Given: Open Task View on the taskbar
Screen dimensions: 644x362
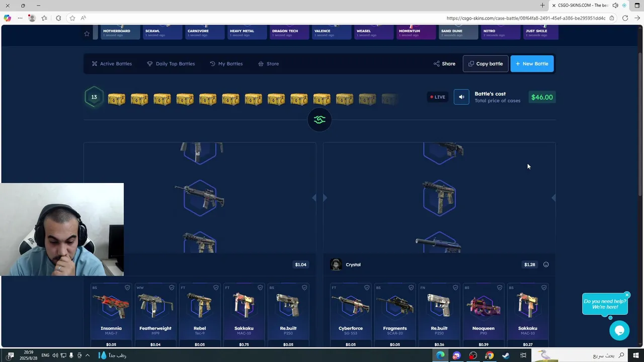Looking at the screenshot, I should 523,355.
